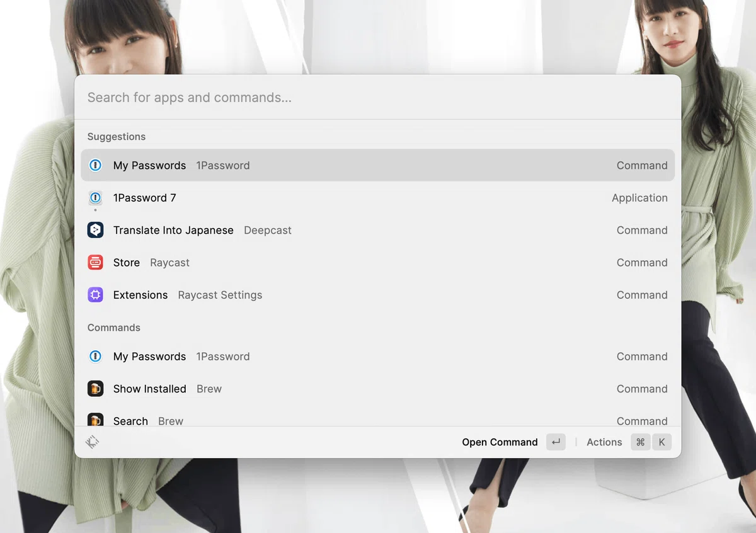The height and width of the screenshot is (533, 756).
Task: Select the Search Brew command label
Action: [x=130, y=421]
